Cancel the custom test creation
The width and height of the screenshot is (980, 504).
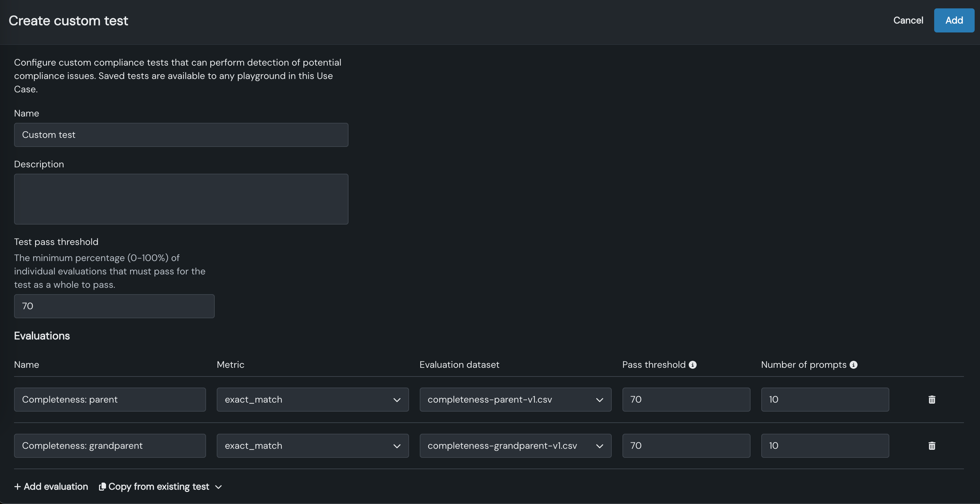pos(908,20)
